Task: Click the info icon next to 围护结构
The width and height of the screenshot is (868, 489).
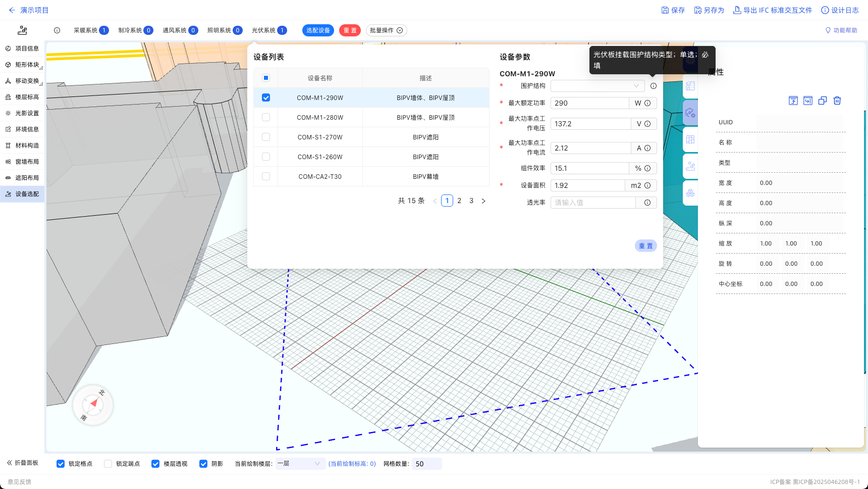Action: [654, 86]
